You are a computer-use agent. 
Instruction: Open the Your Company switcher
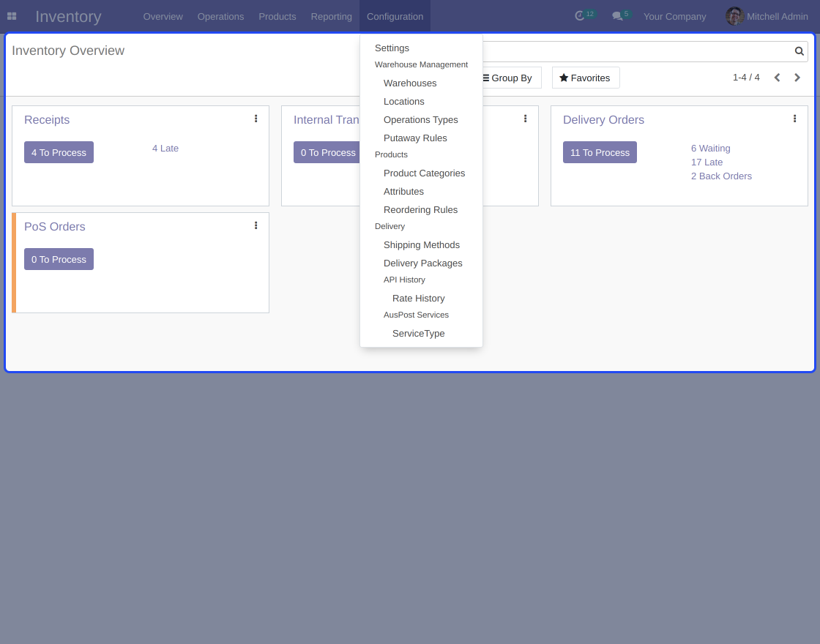click(x=674, y=17)
